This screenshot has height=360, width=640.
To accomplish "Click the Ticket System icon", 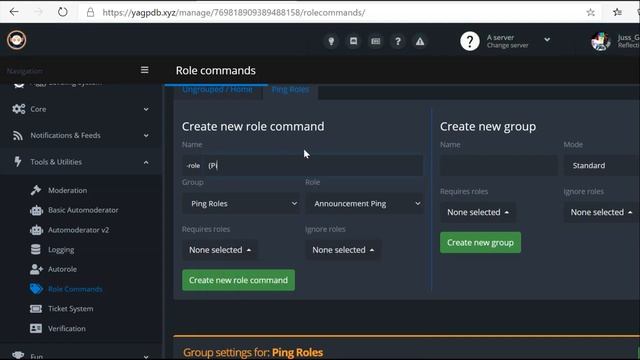I will 36,309.
